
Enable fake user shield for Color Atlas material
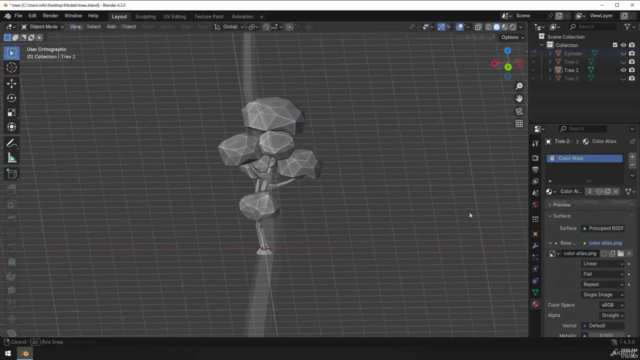pyautogui.click(x=599, y=191)
